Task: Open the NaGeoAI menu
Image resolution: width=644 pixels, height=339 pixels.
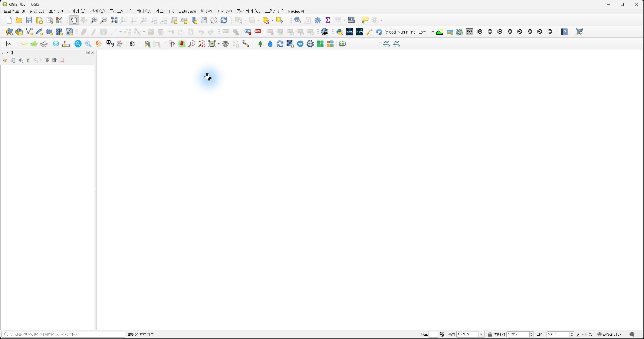Action: click(x=296, y=11)
